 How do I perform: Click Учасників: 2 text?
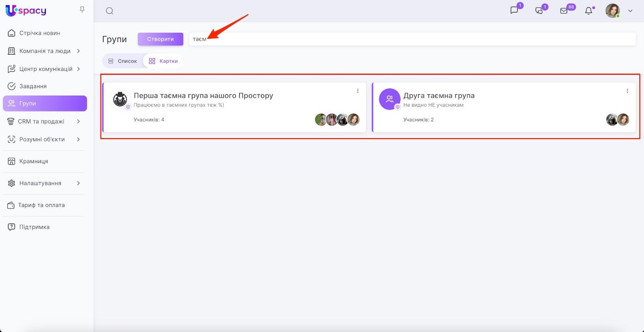coord(419,119)
